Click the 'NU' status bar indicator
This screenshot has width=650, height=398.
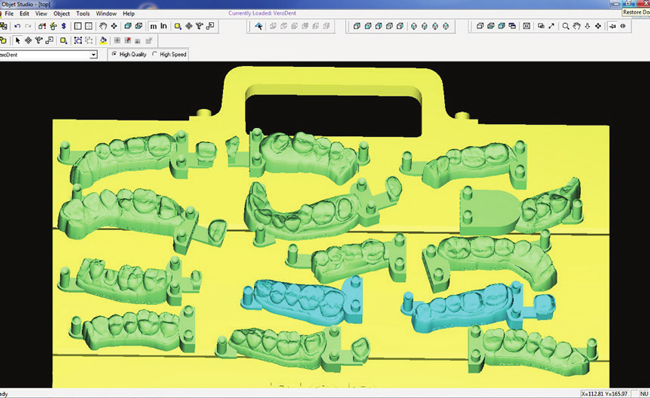click(644, 393)
